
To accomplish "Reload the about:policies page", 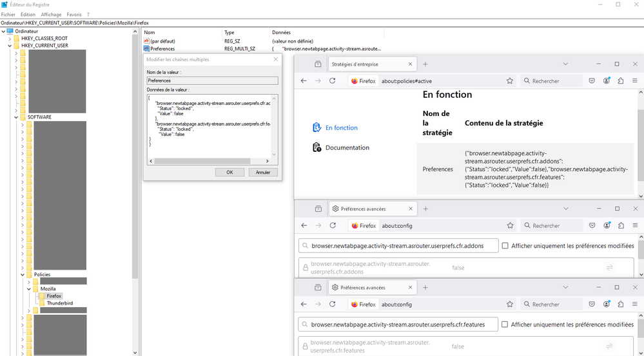I will click(333, 81).
